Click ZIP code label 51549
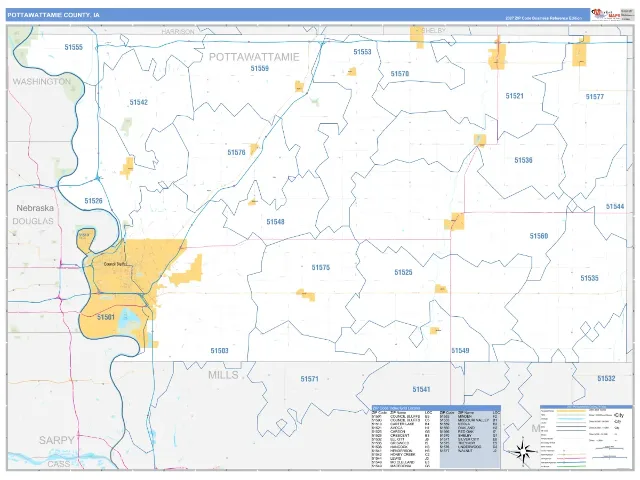Viewport: 640px width, 480px height. pyautogui.click(x=460, y=351)
